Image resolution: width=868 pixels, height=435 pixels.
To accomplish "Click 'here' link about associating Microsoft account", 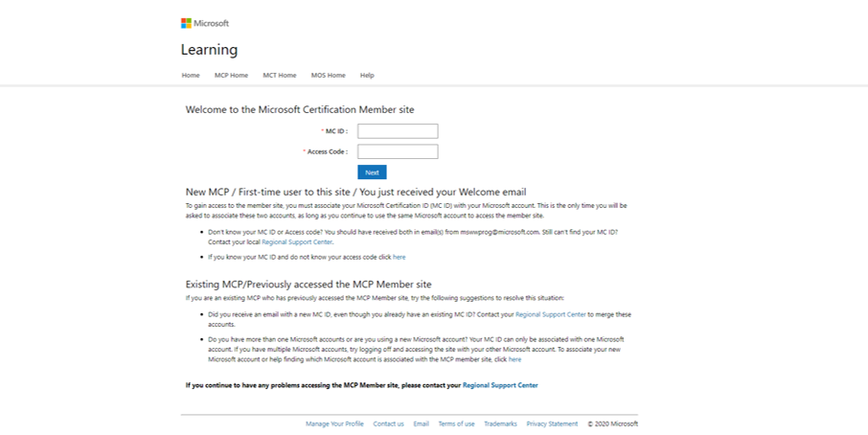I will 514,359.
